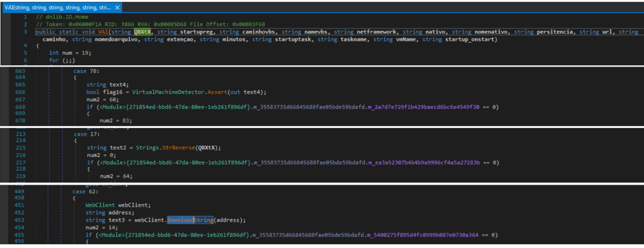Click the 'num2 = 64;' assignment

coord(116,176)
